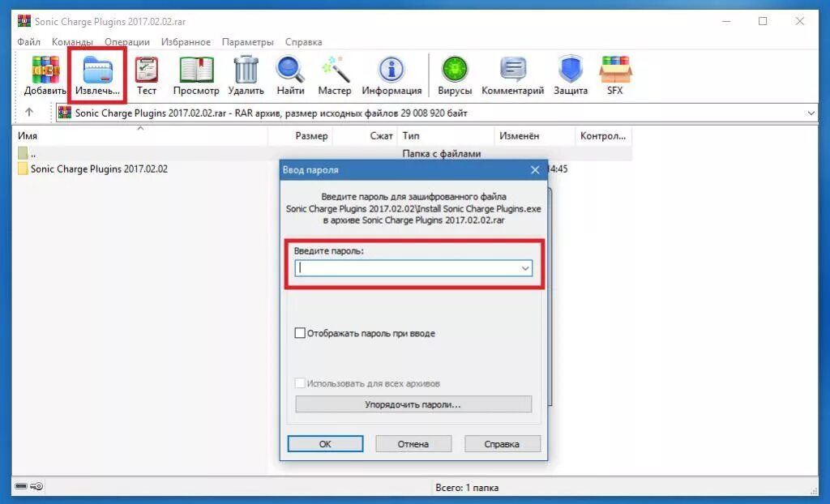830x504 pixels.
Task: Open Просмотр (View) toolbar icon
Action: pyautogui.click(x=196, y=70)
